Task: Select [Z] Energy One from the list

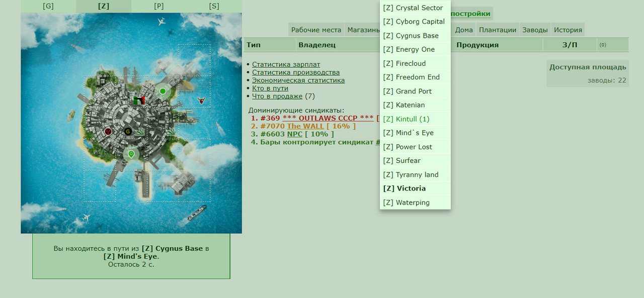Action: 415,49
